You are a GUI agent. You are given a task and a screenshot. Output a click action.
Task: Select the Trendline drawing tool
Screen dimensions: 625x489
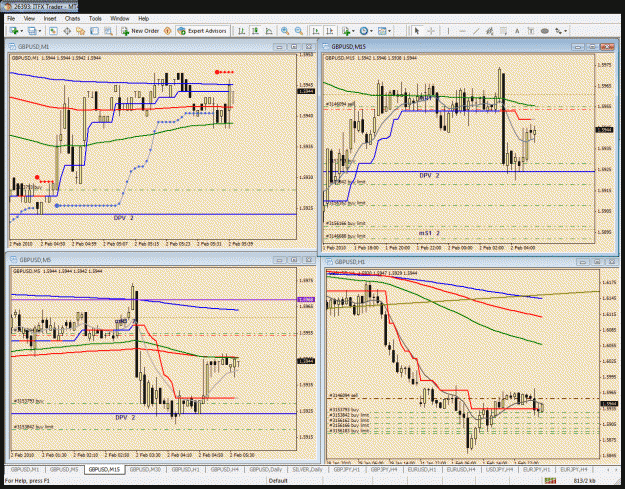pos(476,31)
